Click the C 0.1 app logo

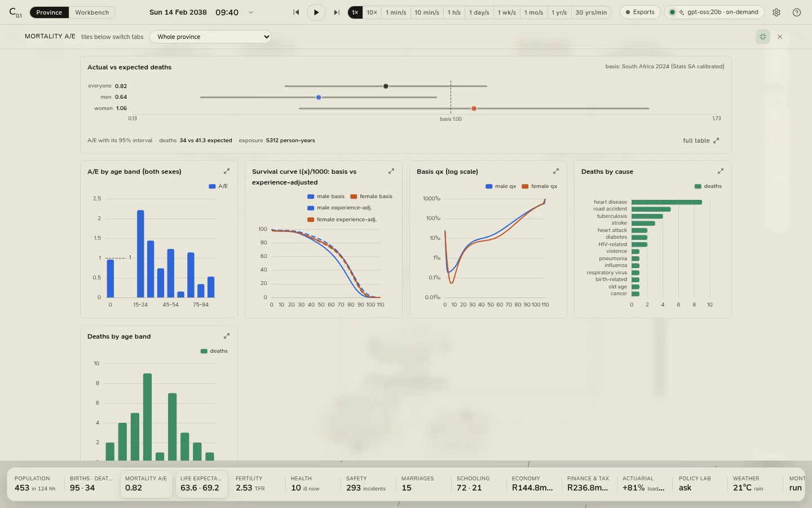point(15,12)
